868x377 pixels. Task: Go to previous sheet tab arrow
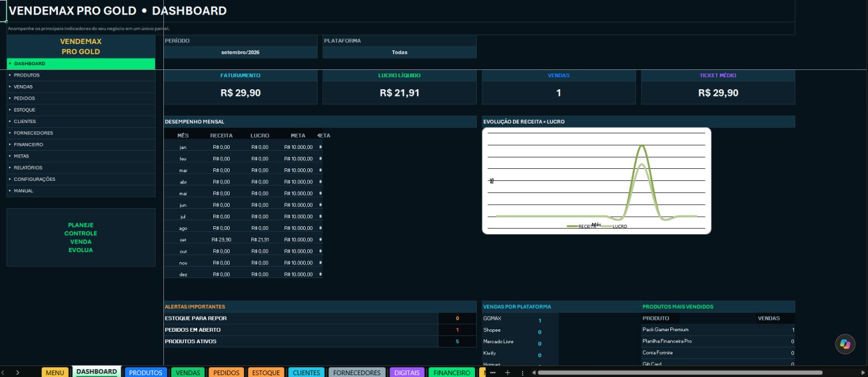point(3,373)
